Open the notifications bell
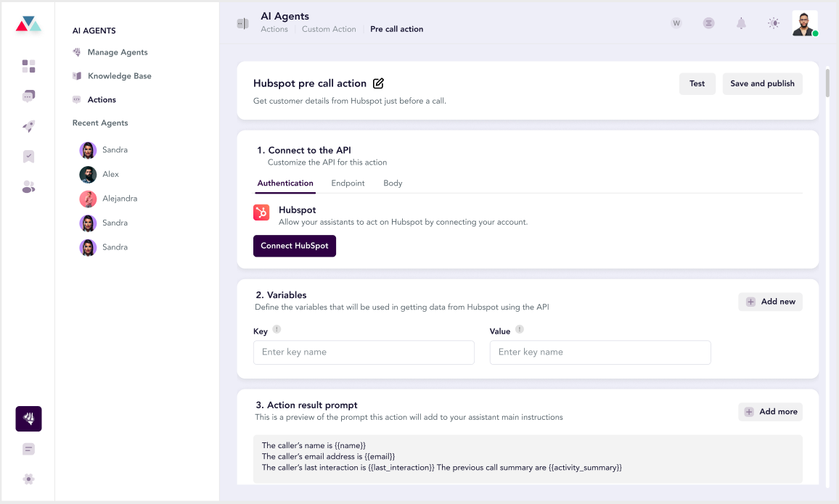839x504 pixels. (x=741, y=23)
